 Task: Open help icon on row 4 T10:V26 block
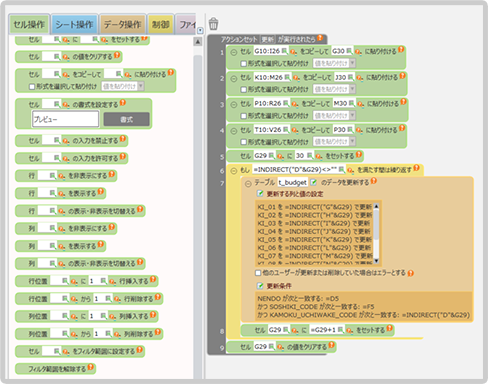[402, 128]
